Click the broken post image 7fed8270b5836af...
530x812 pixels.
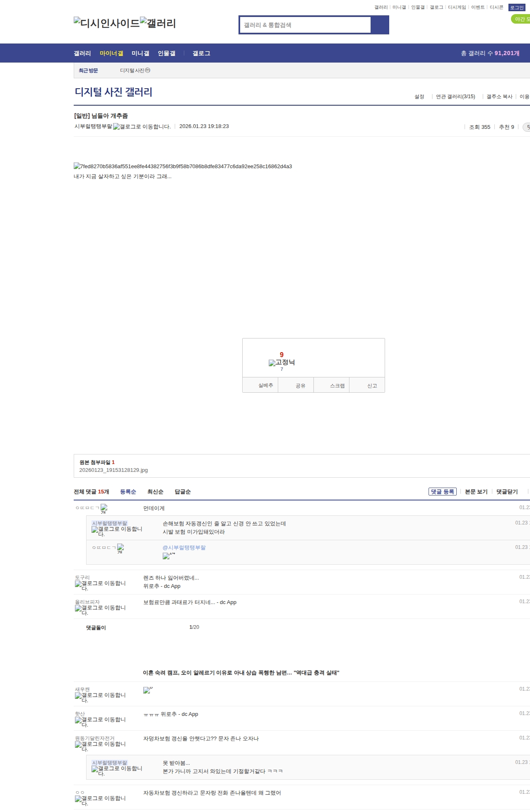(77, 166)
